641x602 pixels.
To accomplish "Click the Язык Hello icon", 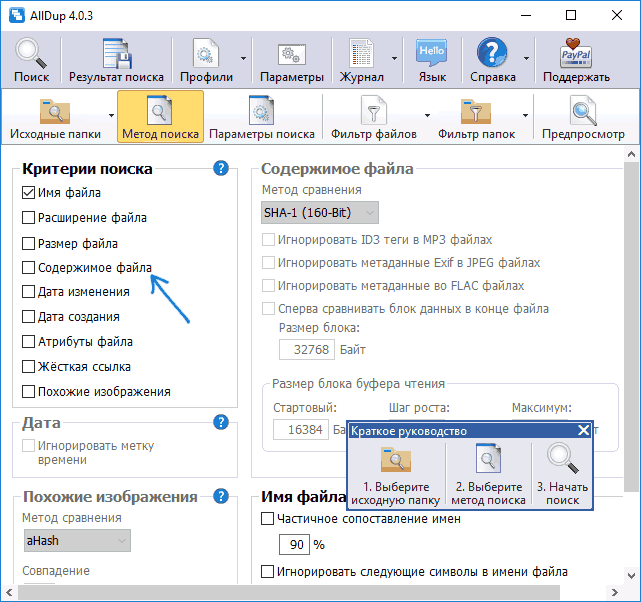I will 432,60.
